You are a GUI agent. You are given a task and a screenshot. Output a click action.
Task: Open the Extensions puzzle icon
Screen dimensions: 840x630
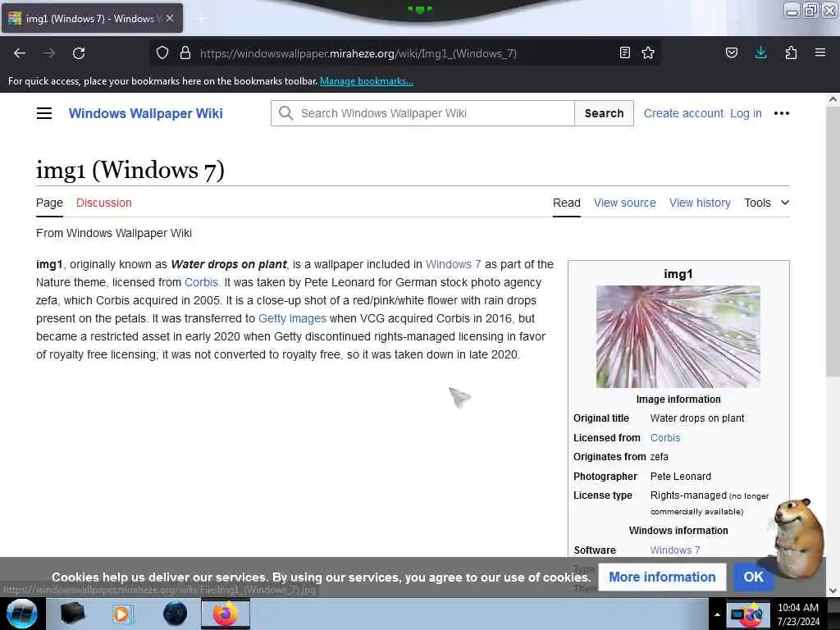(x=791, y=52)
